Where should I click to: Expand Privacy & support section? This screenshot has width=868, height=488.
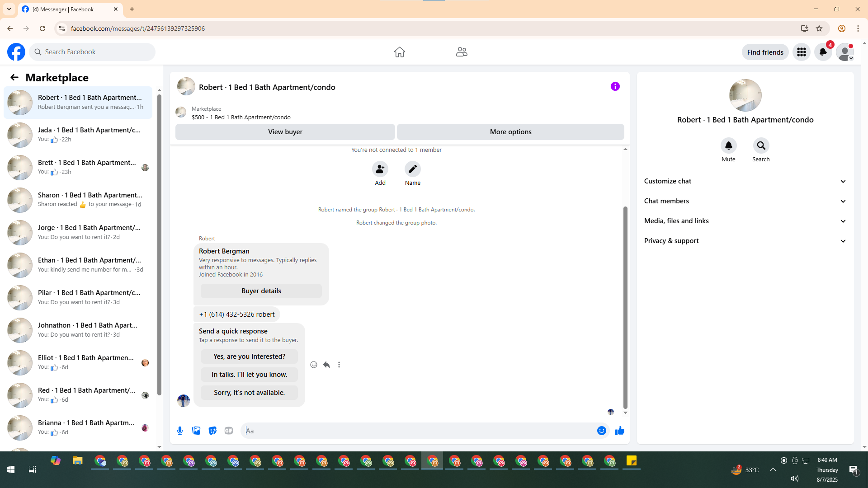[x=745, y=241]
